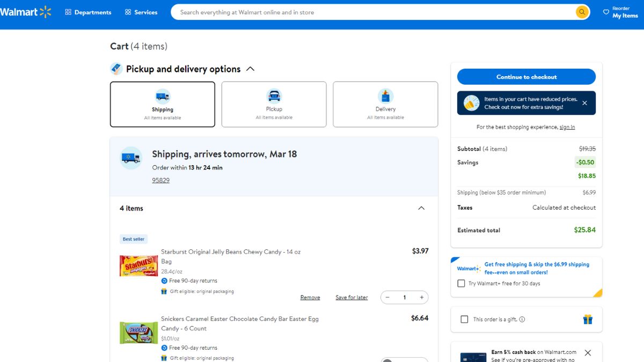Collapse Pickup and delivery options section
644x362 pixels.
tap(250, 69)
